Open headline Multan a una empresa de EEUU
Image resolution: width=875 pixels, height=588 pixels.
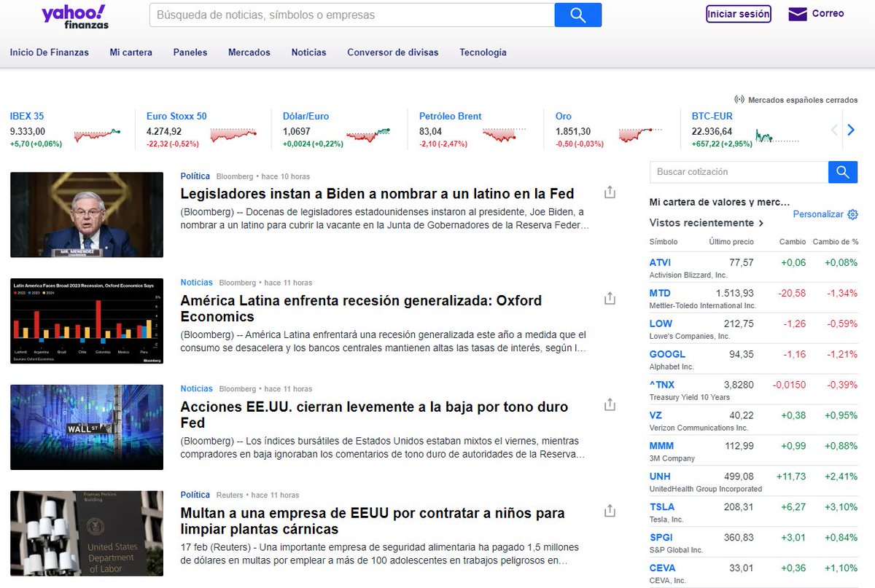point(373,521)
